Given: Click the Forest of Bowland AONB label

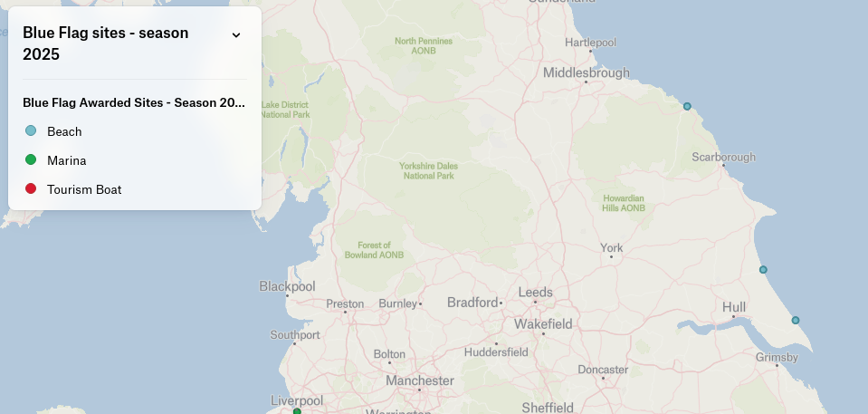Looking at the screenshot, I should (x=374, y=250).
